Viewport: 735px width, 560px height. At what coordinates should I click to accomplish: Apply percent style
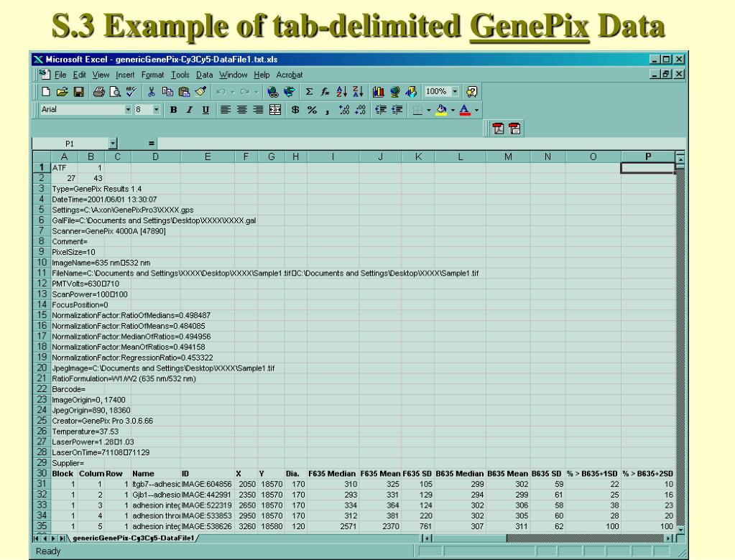click(312, 110)
